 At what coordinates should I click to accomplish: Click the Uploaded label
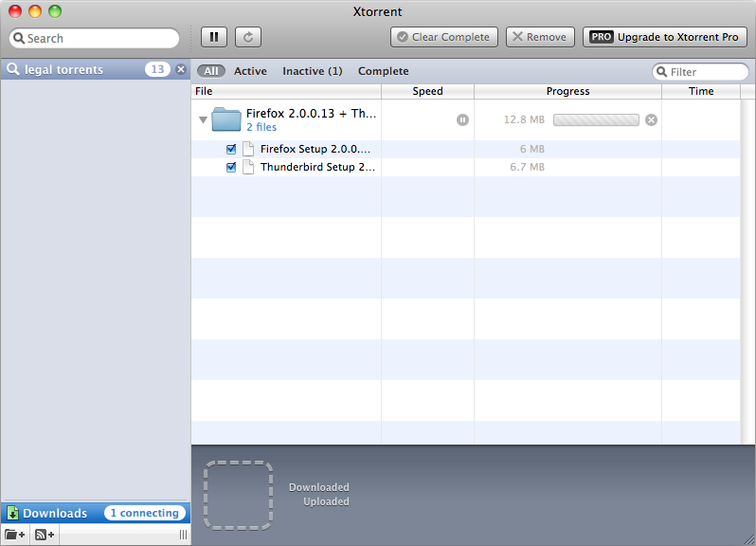[x=326, y=501]
